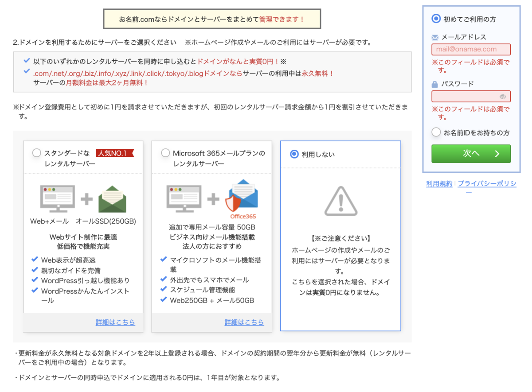Click required-field error under メールアドレス
This screenshot has height=392, width=532.
pyautogui.click(x=471, y=66)
